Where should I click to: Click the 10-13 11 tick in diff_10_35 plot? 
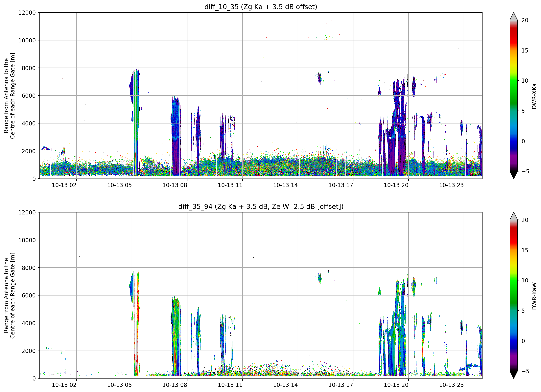(x=230, y=185)
